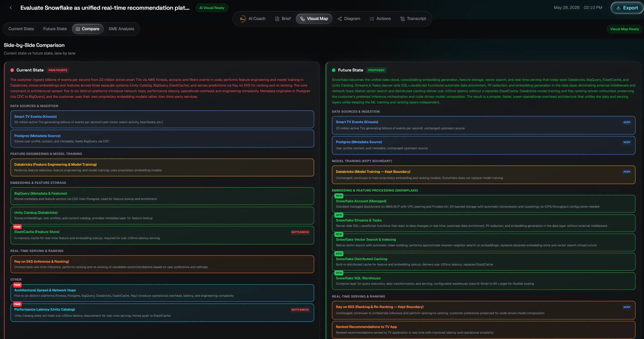The image size is (644, 339).
Task: Select Databricks Model Training Kept Boundary card
Action: [484, 175]
